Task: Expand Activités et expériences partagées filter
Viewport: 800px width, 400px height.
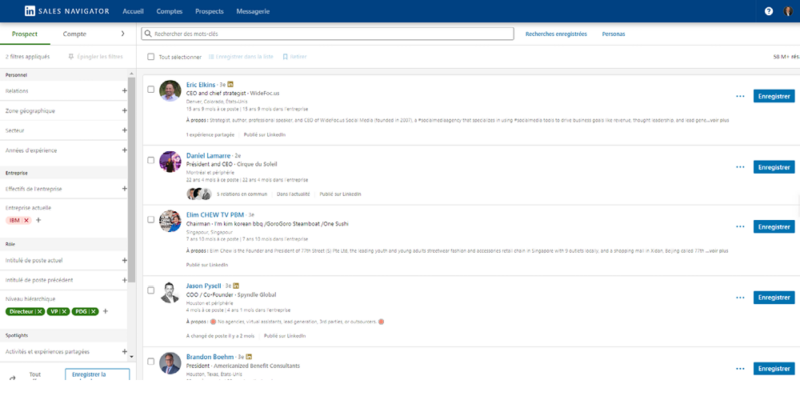Action: point(124,352)
